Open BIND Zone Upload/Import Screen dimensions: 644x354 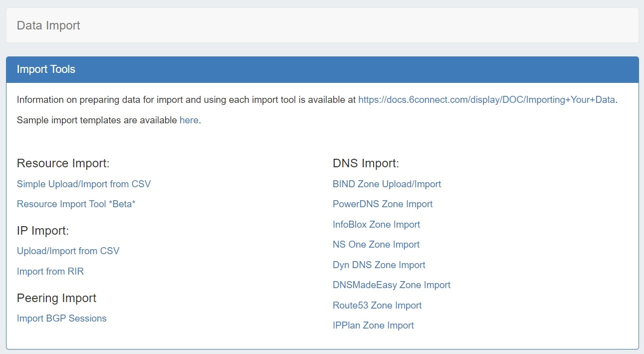[387, 184]
